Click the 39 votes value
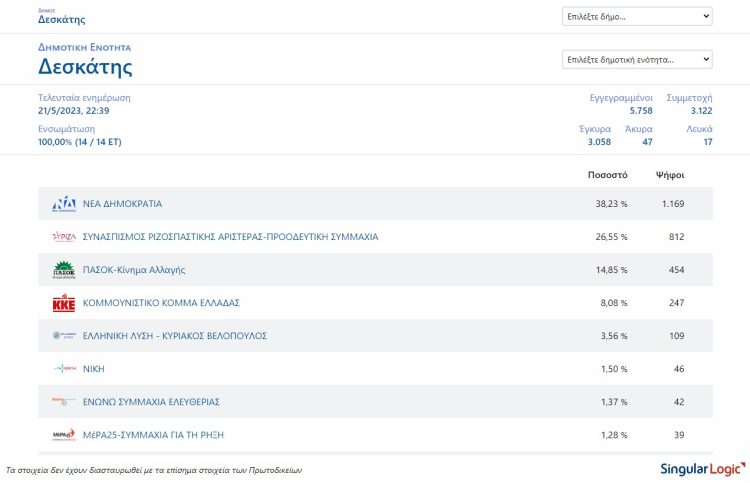 point(679,435)
